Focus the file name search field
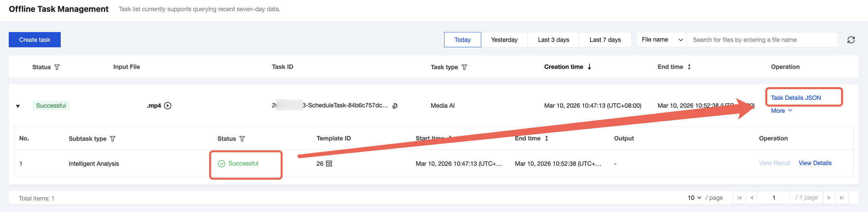 coord(762,40)
